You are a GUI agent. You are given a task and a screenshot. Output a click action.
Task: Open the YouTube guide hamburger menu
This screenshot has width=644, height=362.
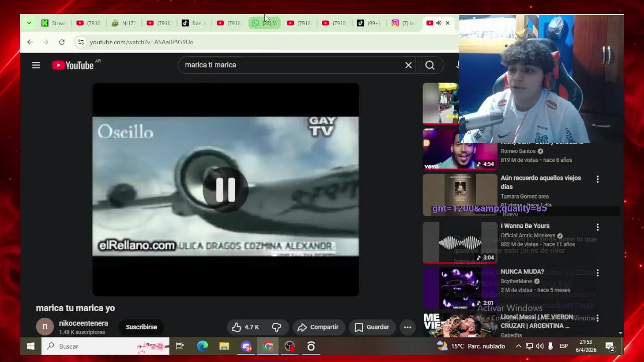(x=36, y=65)
